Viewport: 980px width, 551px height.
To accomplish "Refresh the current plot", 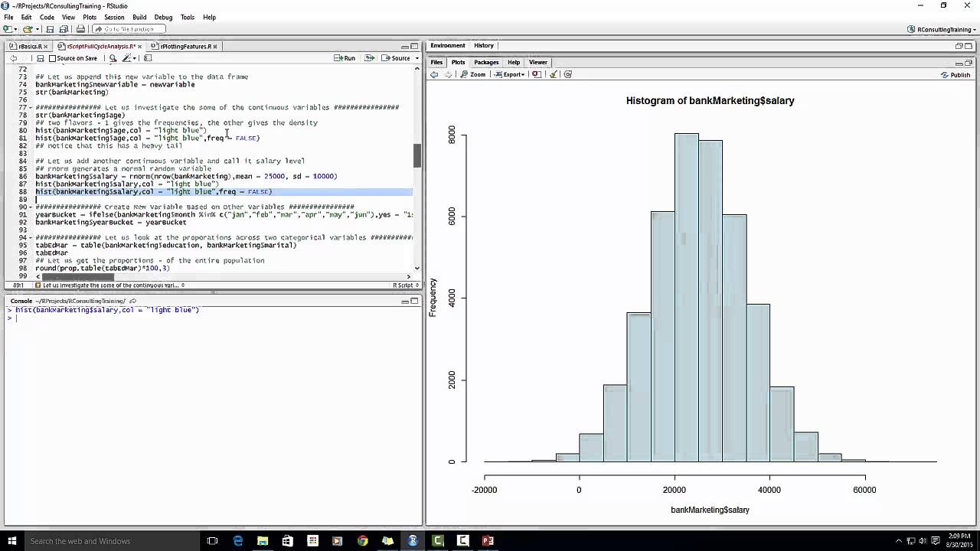I will click(x=567, y=75).
